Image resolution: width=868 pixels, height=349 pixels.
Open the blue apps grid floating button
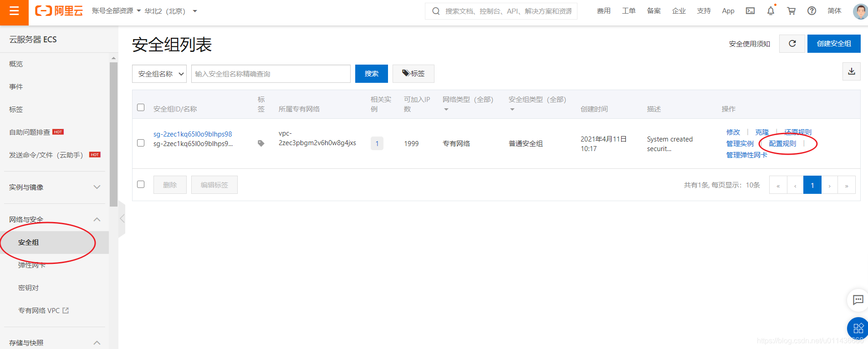pos(858,328)
